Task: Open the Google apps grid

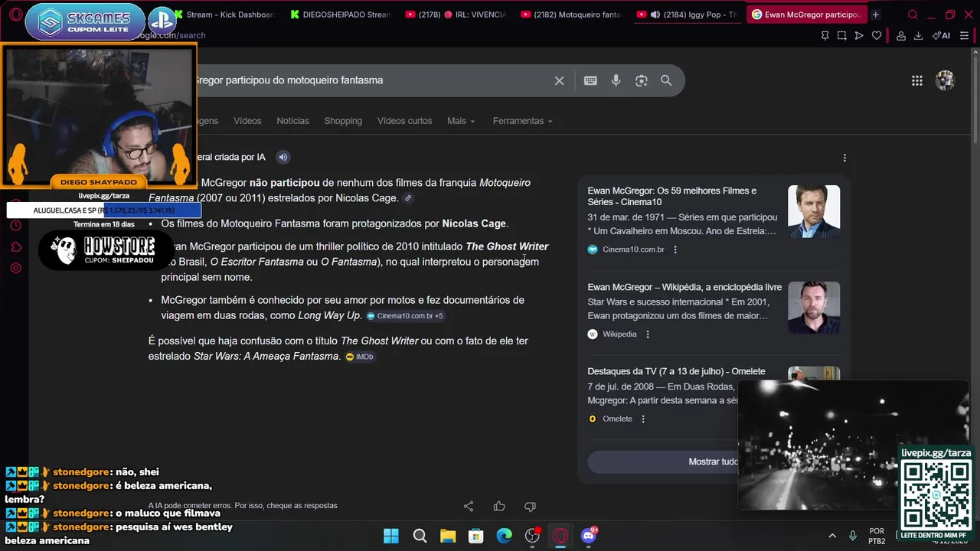Action: pyautogui.click(x=916, y=80)
